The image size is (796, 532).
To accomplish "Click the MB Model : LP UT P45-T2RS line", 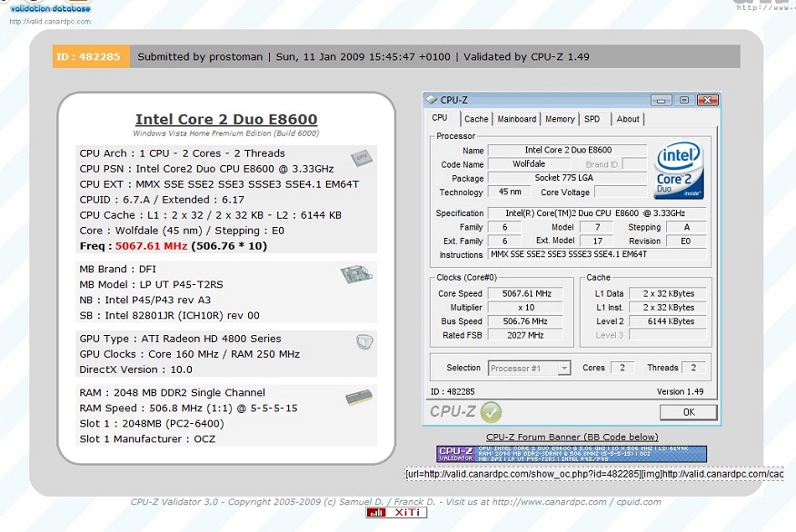I will point(151,284).
